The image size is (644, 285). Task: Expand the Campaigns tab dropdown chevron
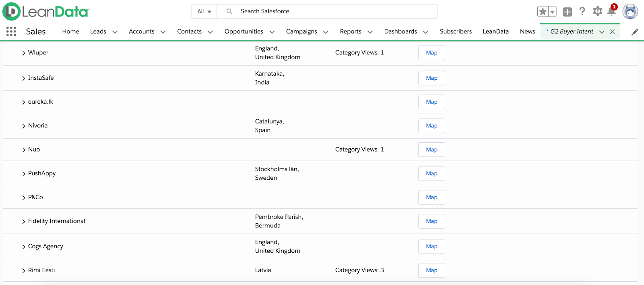click(326, 32)
